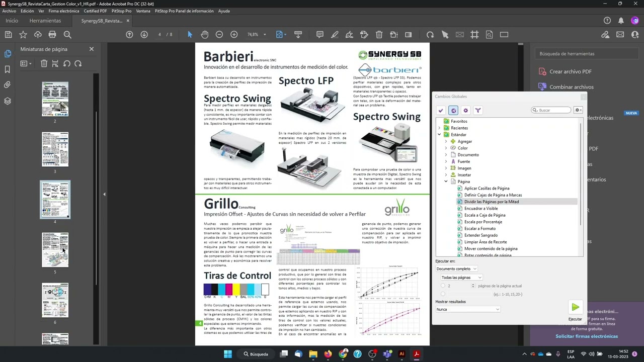The width and height of the screenshot is (644, 362).
Task: Switch to the Inicio tab
Action: [12, 21]
